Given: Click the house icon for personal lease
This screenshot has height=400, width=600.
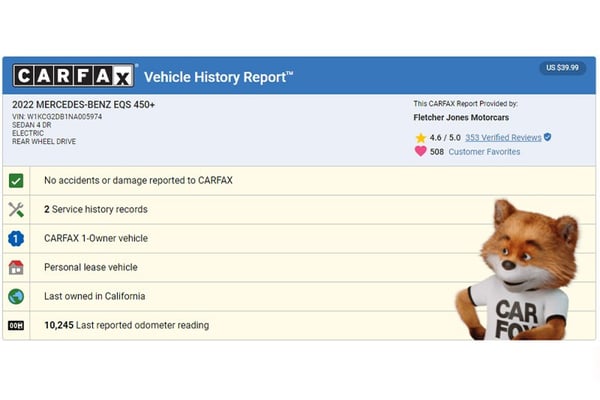Looking at the screenshot, I should (x=16, y=268).
